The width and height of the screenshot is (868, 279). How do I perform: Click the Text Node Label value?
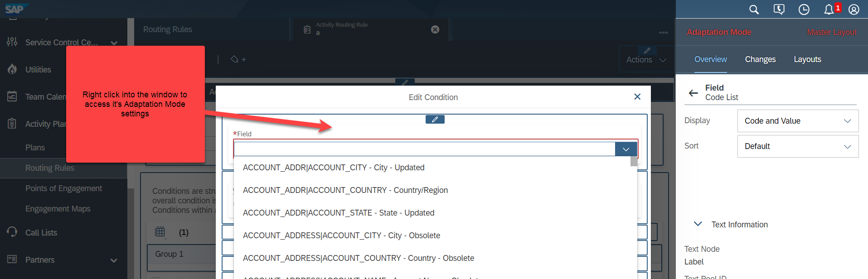pos(694,262)
